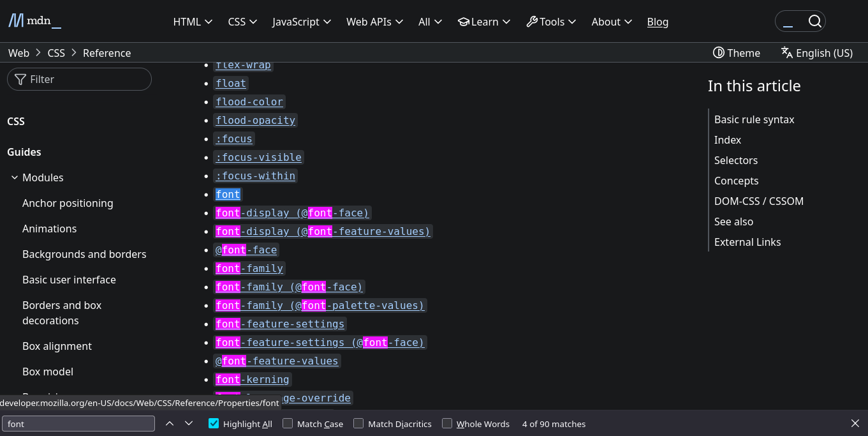
Task: Click the find previous match arrow
Action: click(x=170, y=424)
